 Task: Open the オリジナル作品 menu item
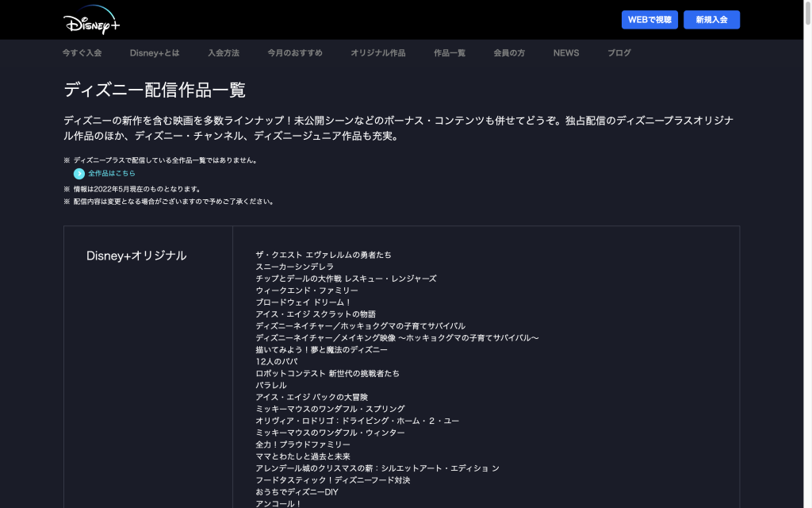click(378, 53)
